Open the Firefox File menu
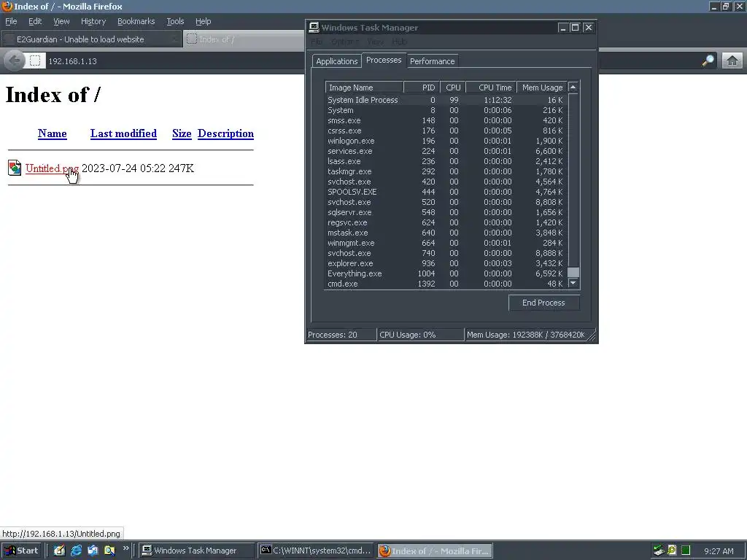 (11, 21)
